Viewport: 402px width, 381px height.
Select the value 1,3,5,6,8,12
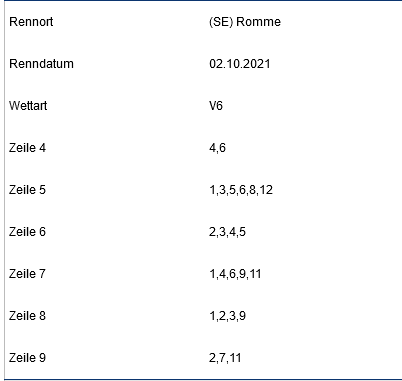(x=241, y=190)
